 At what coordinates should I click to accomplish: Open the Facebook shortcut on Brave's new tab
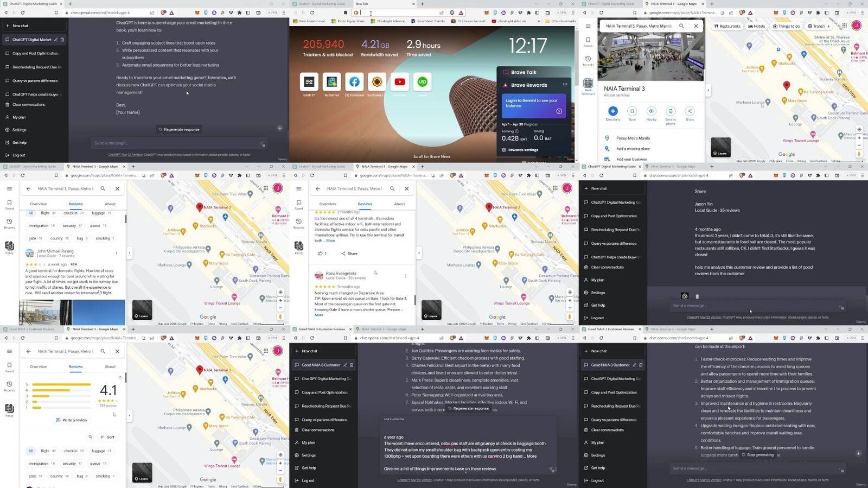pyautogui.click(x=354, y=82)
